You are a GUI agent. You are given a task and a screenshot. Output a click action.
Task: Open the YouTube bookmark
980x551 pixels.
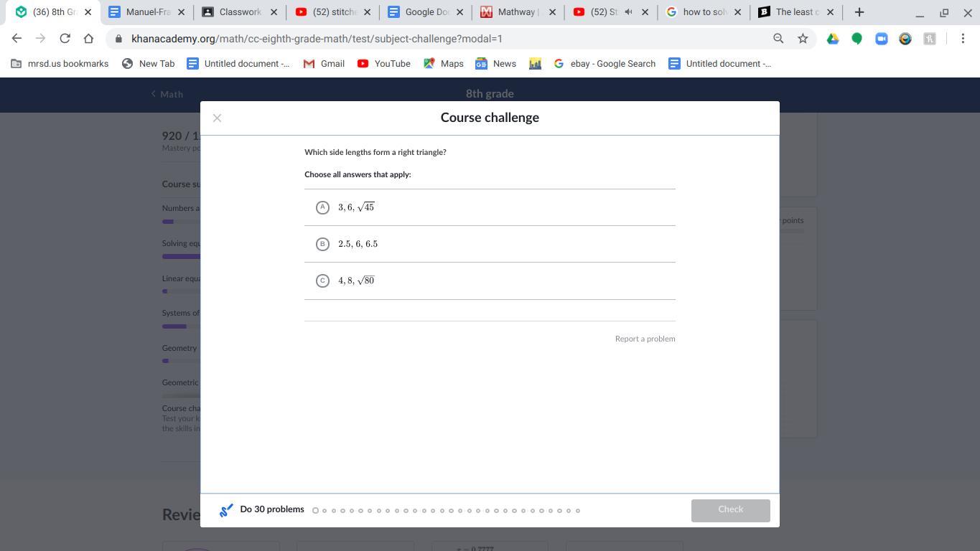384,64
